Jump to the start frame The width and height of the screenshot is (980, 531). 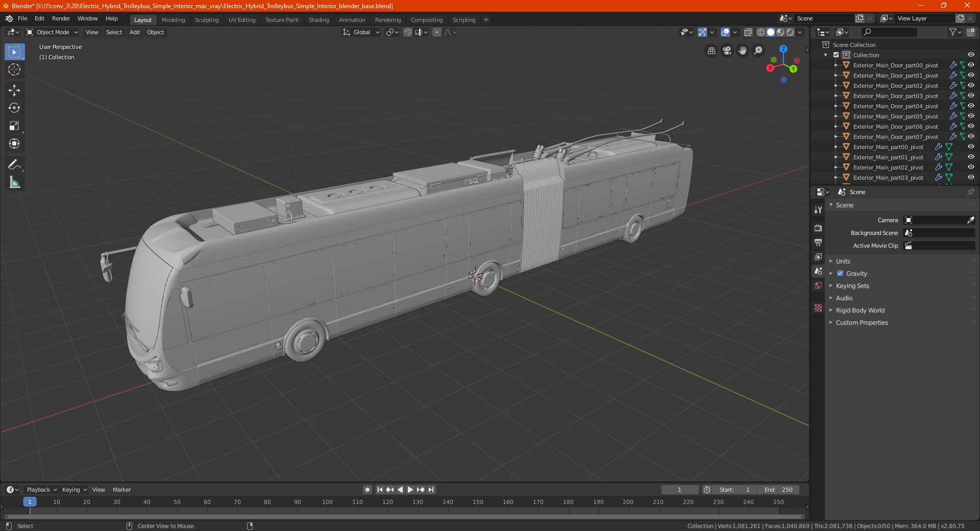(380, 490)
